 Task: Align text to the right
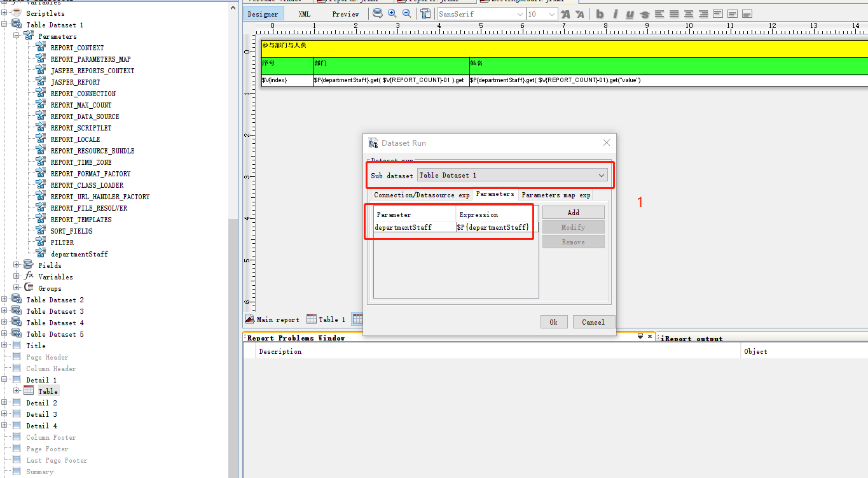(x=703, y=14)
